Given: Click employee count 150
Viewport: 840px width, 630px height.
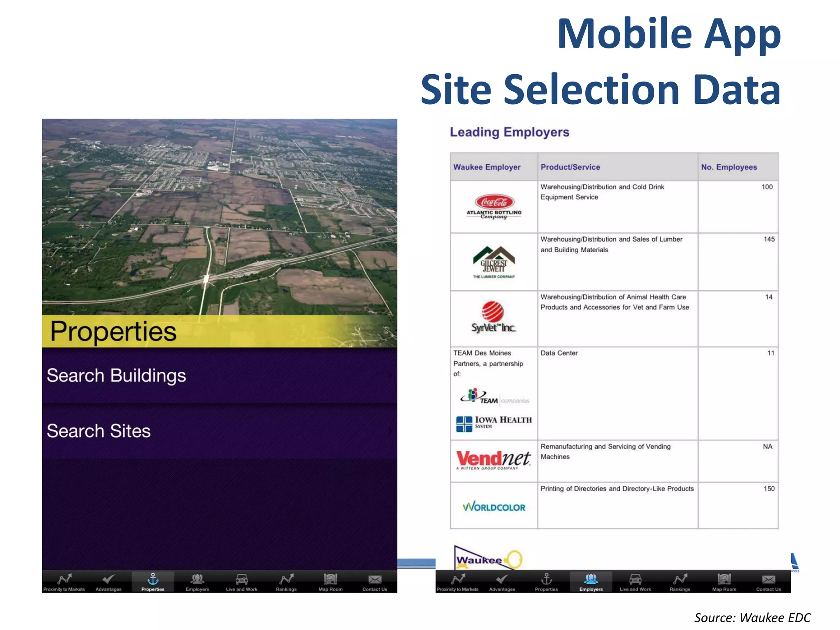Looking at the screenshot, I should (769, 488).
